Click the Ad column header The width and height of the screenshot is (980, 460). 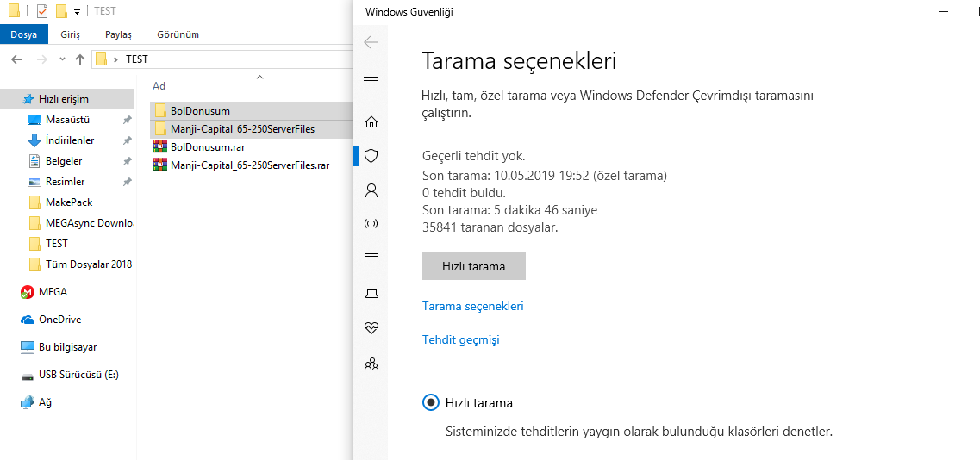click(x=159, y=85)
